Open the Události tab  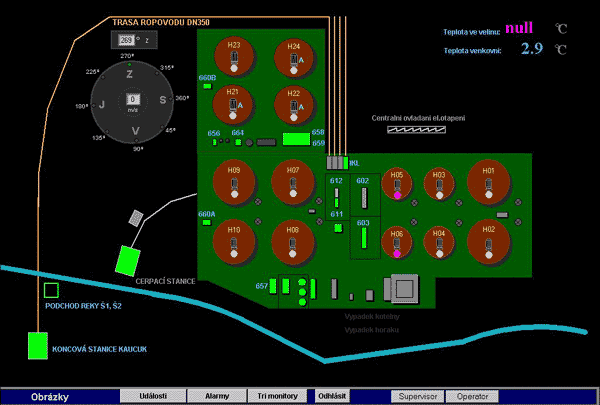[x=152, y=396]
